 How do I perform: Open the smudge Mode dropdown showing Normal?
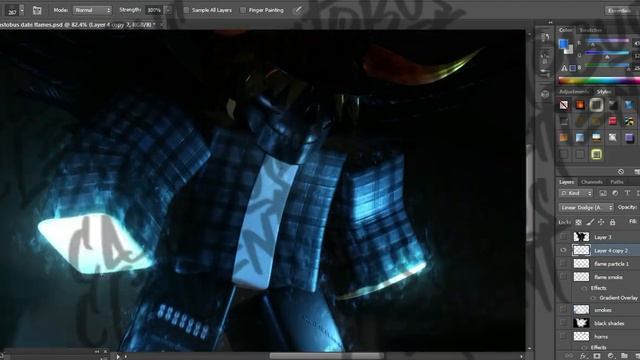[93, 10]
